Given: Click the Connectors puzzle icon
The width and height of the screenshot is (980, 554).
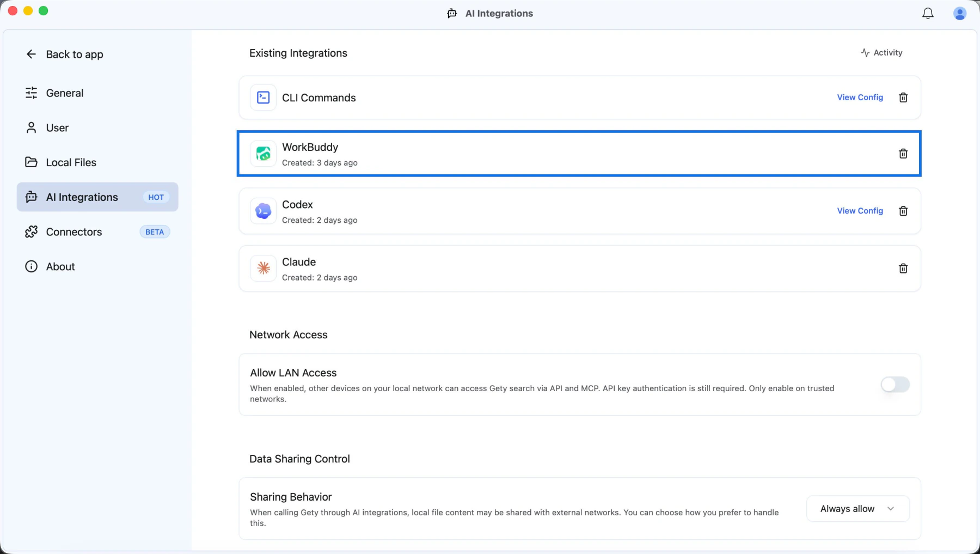Looking at the screenshot, I should 31,232.
